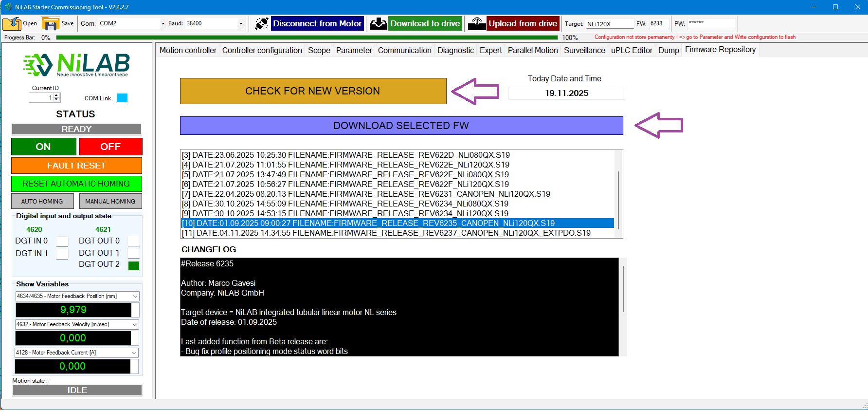Expand the Motor Feedback Velocity dropdown

135,324
